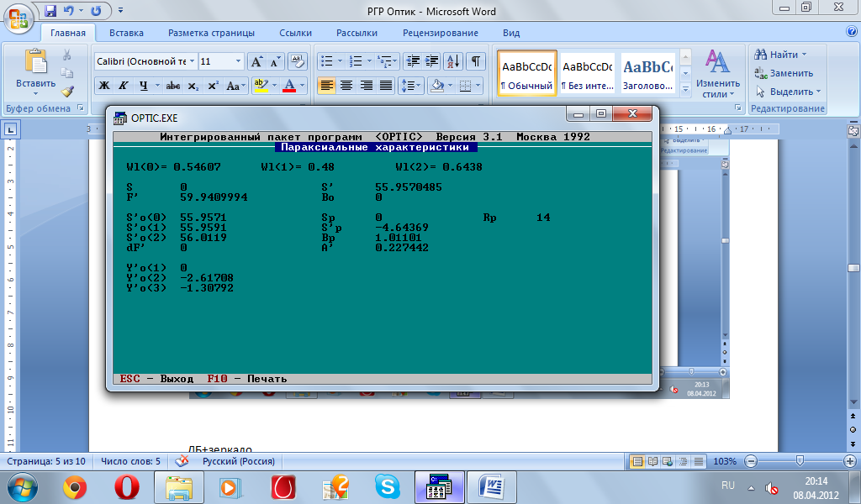Viewport: 861px width, 504px height.
Task: Open the highlight color dropdown arrow
Action: tap(275, 86)
